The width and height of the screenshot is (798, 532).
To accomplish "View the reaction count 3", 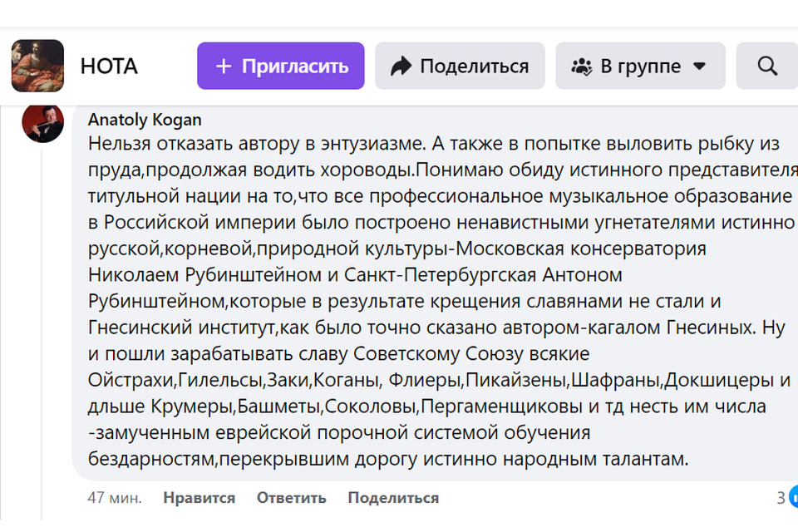I will coord(781,498).
